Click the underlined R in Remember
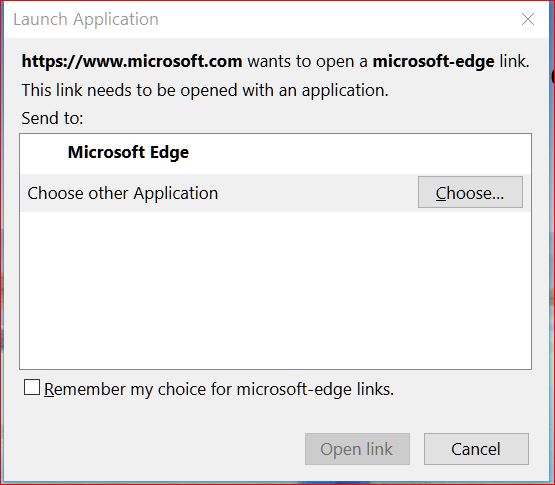The width and height of the screenshot is (555, 485). (x=49, y=389)
